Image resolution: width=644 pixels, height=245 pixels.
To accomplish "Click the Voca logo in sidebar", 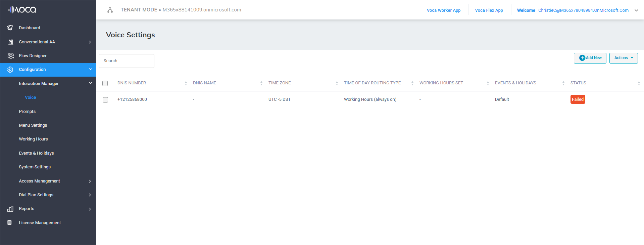I will pyautogui.click(x=22, y=10).
